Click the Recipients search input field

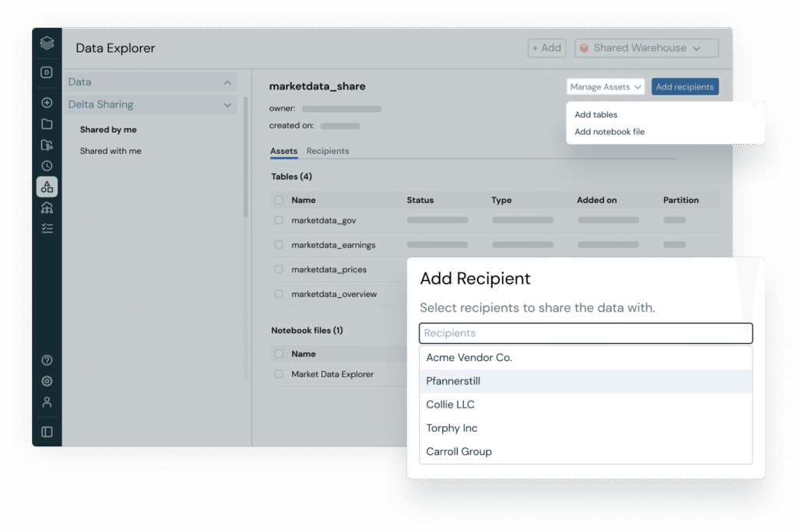point(585,333)
